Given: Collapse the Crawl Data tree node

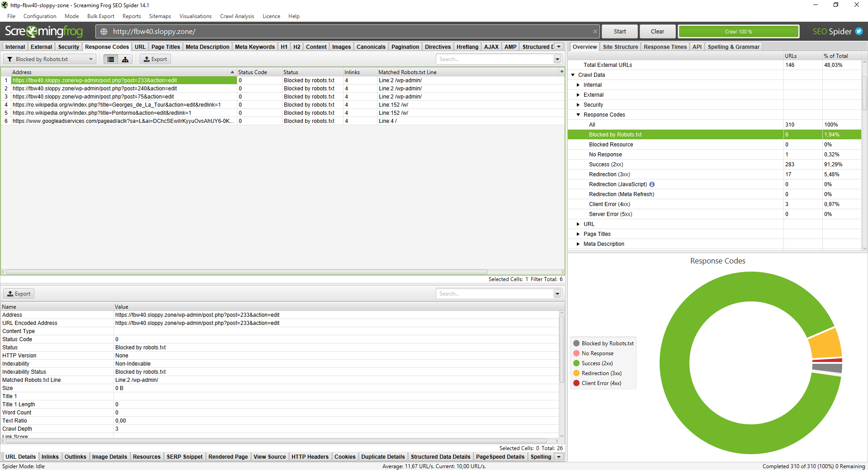Looking at the screenshot, I should click(573, 75).
